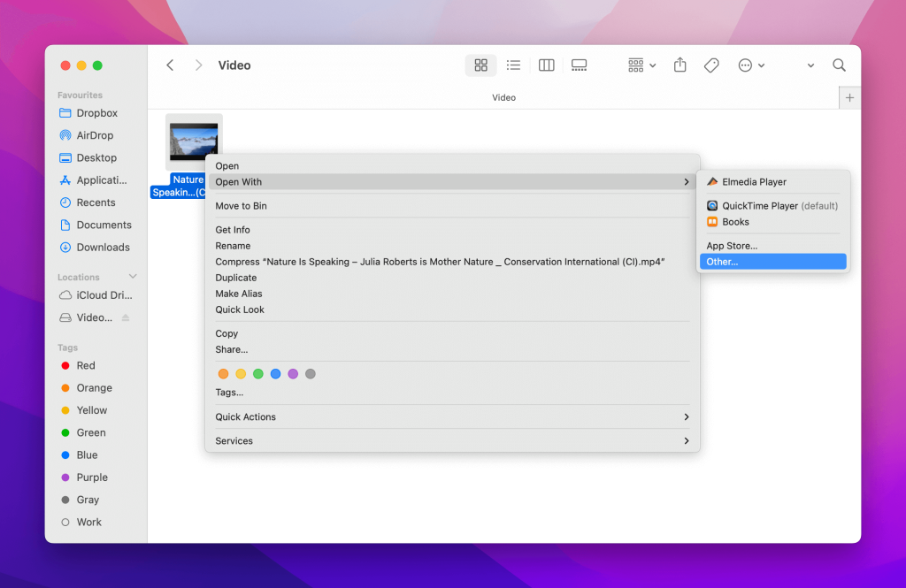The width and height of the screenshot is (906, 588).
Task: Open the Share toolbar icon
Action: click(679, 65)
